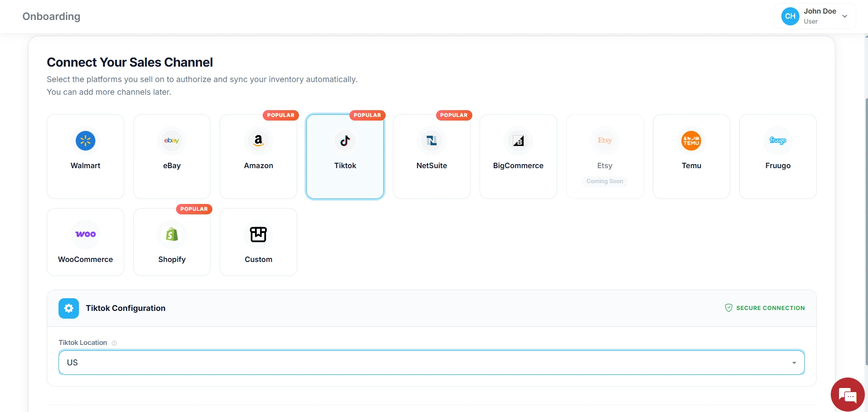868x412 pixels.
Task: Select the WooCommerce woo icon
Action: [x=85, y=234]
